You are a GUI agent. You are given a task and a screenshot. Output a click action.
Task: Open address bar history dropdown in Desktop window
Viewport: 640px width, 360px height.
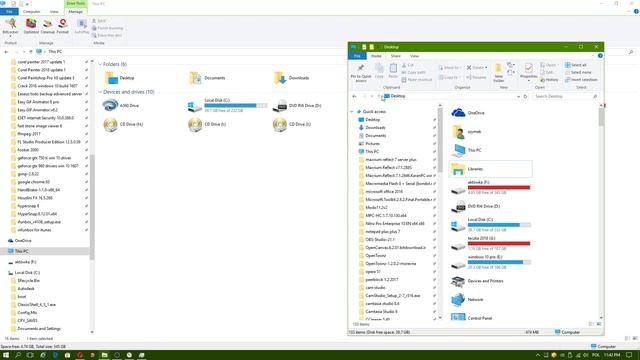point(518,96)
